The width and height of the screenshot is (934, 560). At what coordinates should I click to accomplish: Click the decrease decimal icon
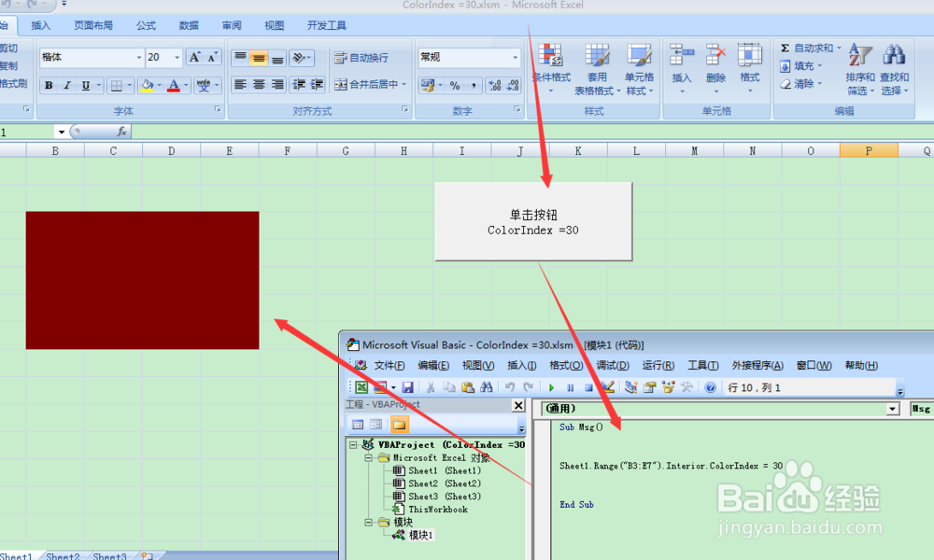(x=513, y=85)
